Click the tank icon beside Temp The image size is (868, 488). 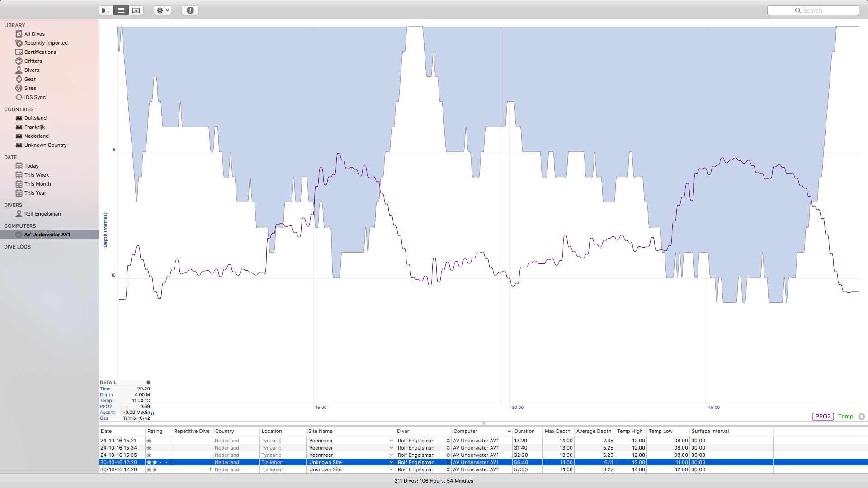click(x=862, y=417)
